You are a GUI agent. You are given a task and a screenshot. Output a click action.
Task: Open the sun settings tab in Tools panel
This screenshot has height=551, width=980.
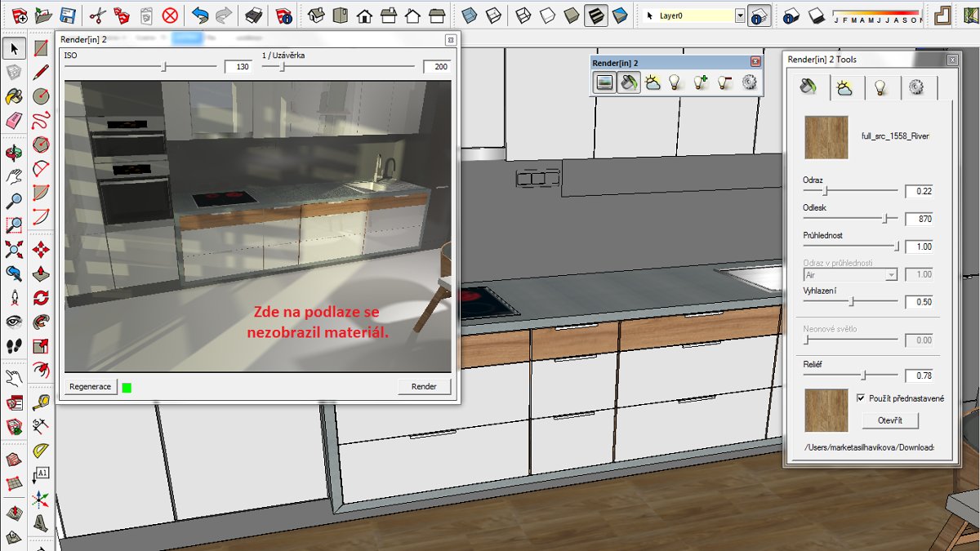coord(844,87)
